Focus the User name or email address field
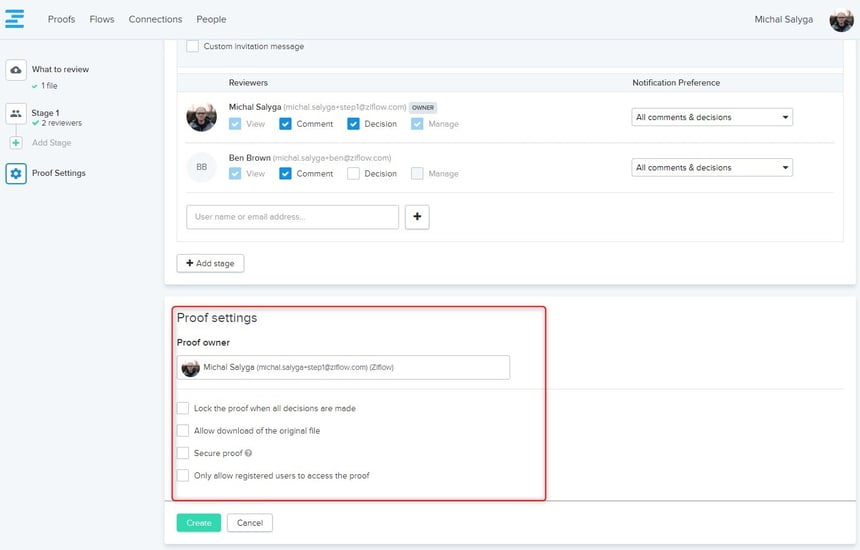This screenshot has width=860, height=550. pyautogui.click(x=292, y=217)
